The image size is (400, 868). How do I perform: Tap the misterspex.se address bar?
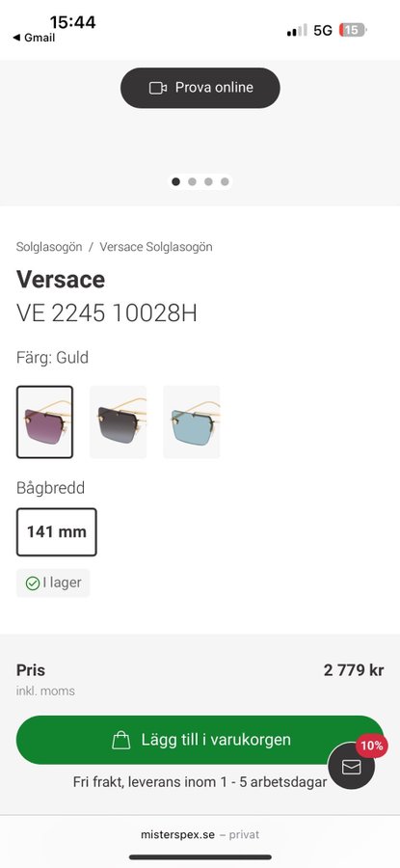(200, 834)
